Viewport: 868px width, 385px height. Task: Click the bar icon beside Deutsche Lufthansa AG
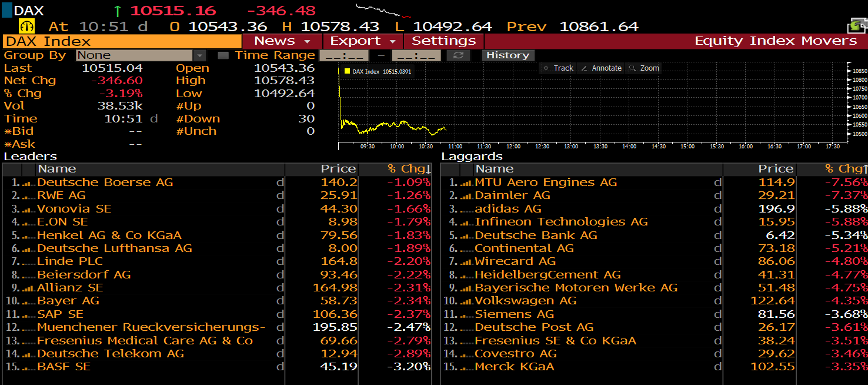(28, 249)
